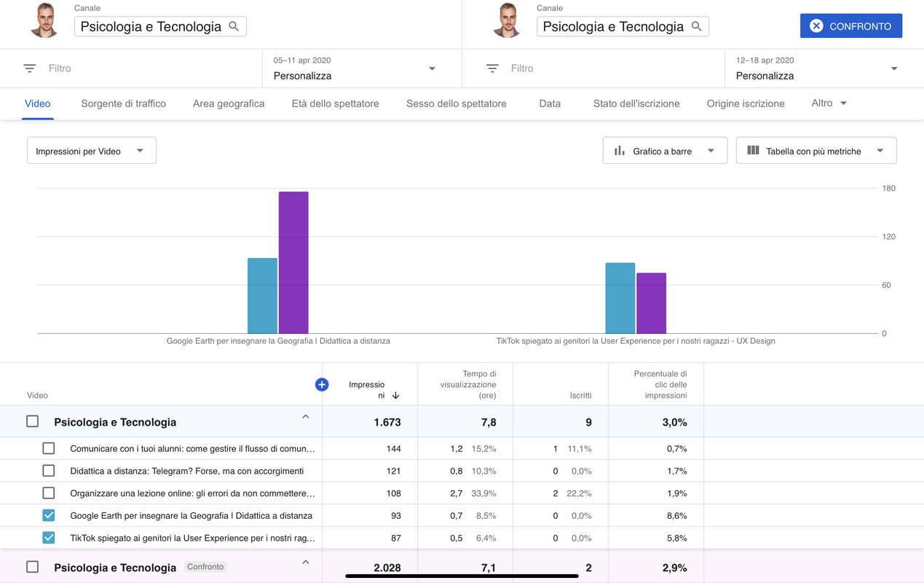Switch to Età dello spettatore tab
924x583 pixels.
[x=336, y=103]
